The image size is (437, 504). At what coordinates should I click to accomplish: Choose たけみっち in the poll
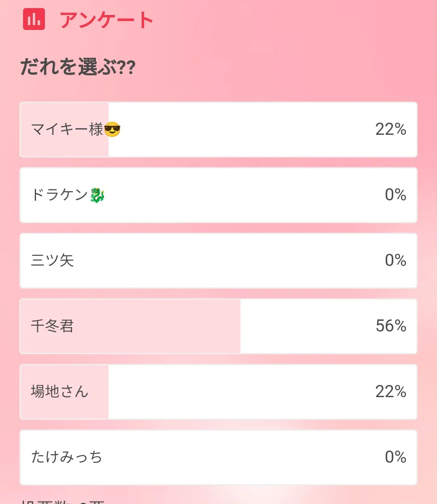coord(218,457)
